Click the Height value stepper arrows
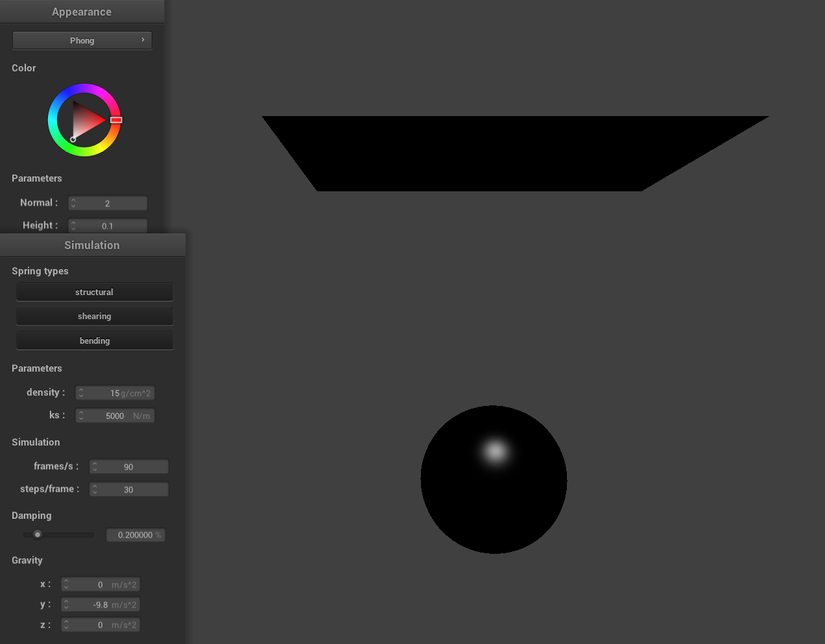The height and width of the screenshot is (644, 825). (73, 226)
